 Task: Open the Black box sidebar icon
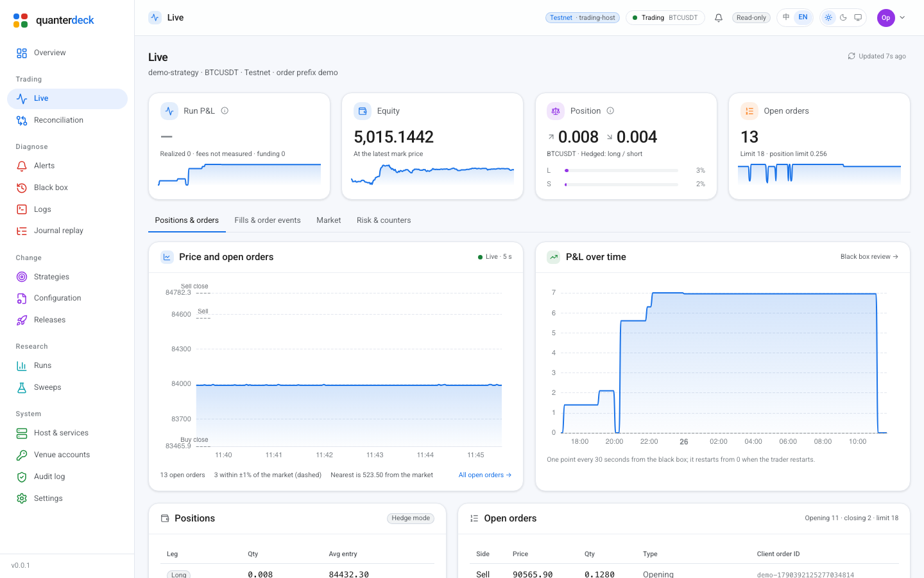pyautogui.click(x=22, y=188)
